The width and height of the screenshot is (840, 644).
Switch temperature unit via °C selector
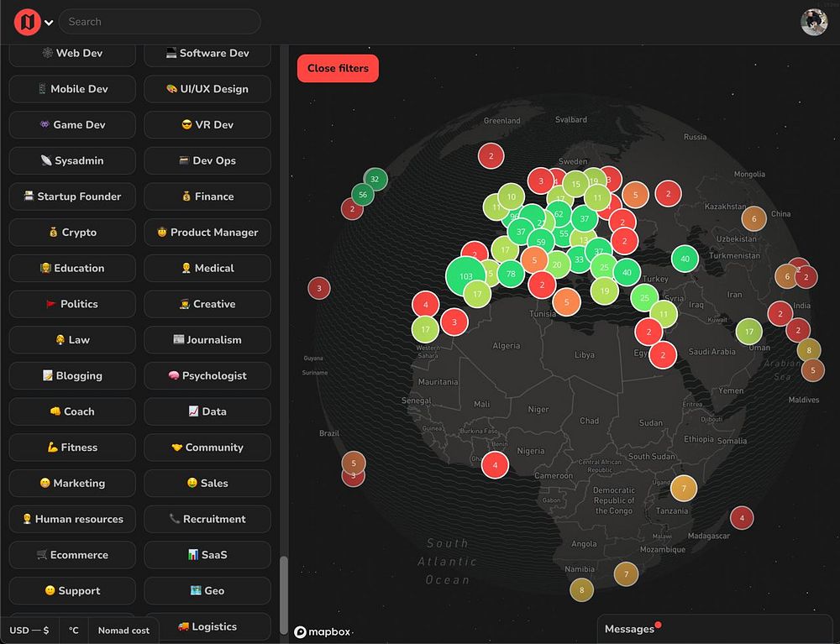click(x=73, y=630)
